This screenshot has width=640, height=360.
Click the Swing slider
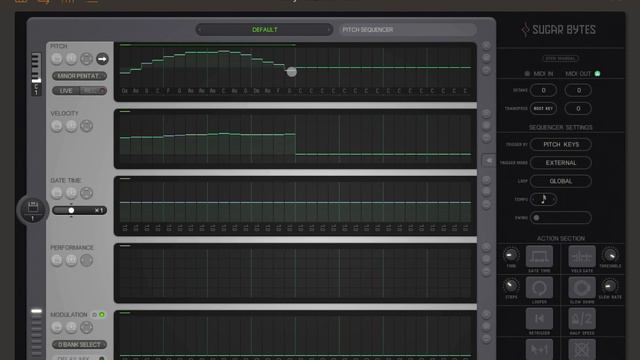(x=561, y=218)
